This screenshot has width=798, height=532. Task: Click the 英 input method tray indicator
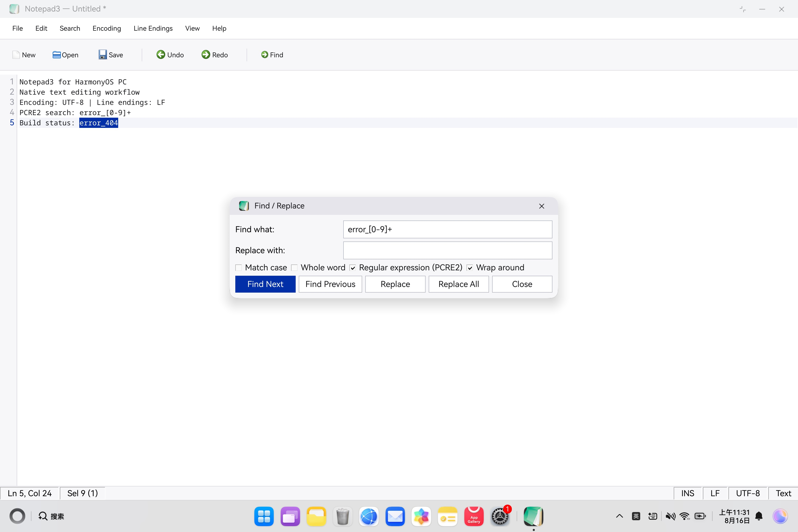pos(636,516)
